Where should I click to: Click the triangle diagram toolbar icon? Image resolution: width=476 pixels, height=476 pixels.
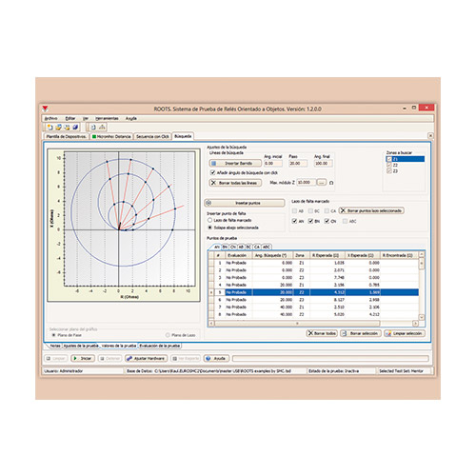pos(102,128)
